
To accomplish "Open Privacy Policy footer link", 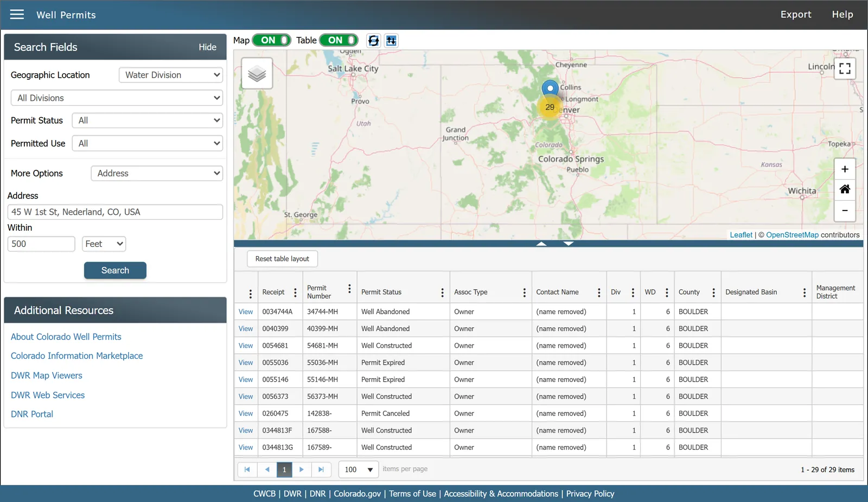I will [590, 494].
